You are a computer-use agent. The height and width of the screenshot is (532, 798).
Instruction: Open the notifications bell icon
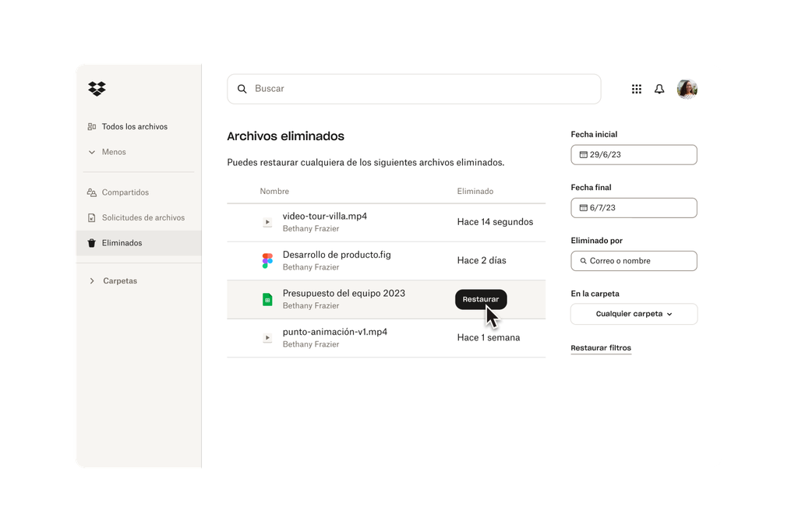tap(659, 89)
